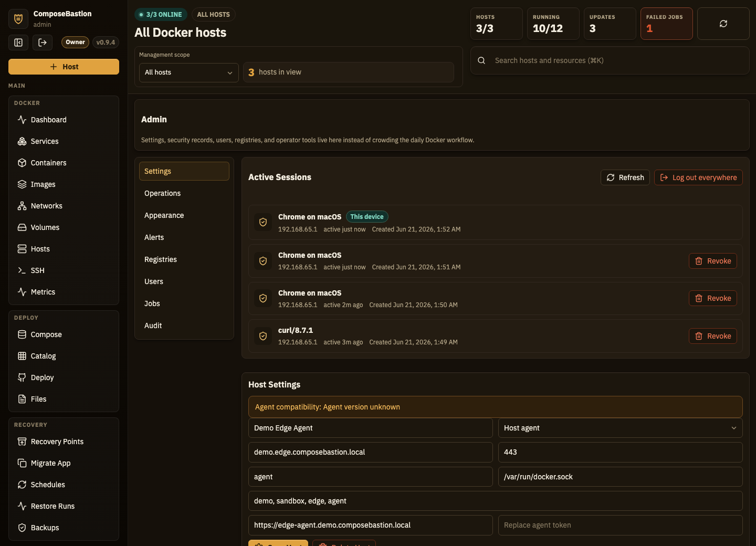Open the Hosts 3/3 stat card

point(497,24)
